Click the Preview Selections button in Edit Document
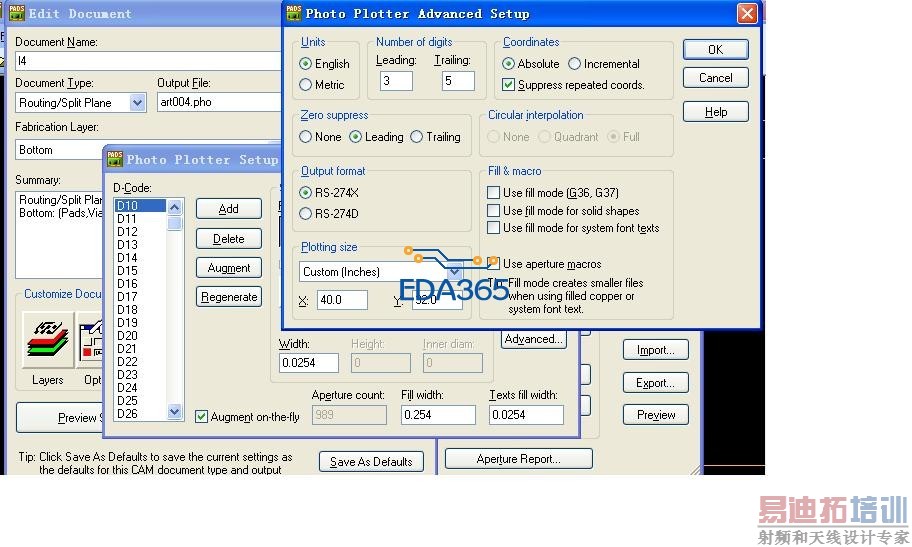Screen dimensions: 912x547 (60, 417)
